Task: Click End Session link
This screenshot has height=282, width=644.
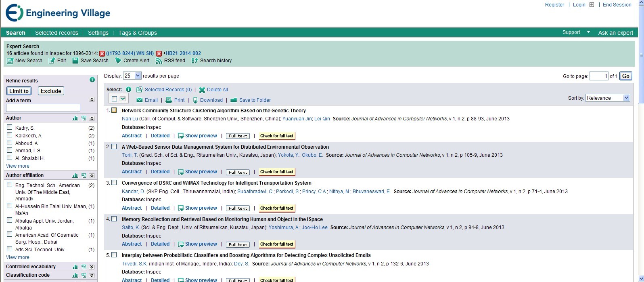Action: coord(617,5)
